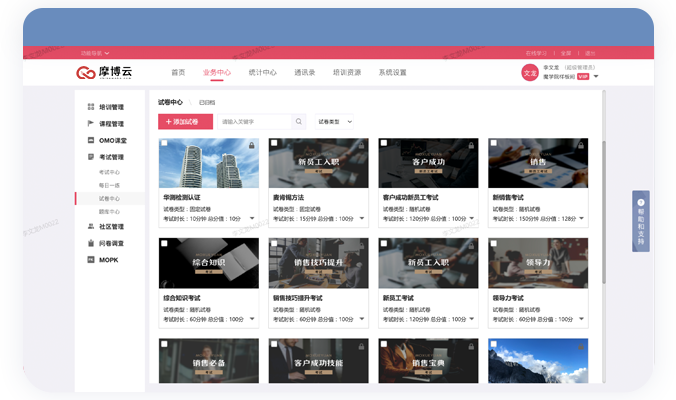The width and height of the screenshot is (676, 400).
Task: Open 社区管理 via its people icon
Action: (91, 226)
